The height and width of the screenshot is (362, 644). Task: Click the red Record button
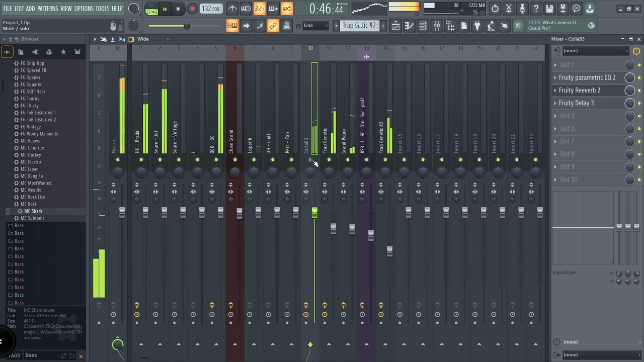[x=192, y=9]
